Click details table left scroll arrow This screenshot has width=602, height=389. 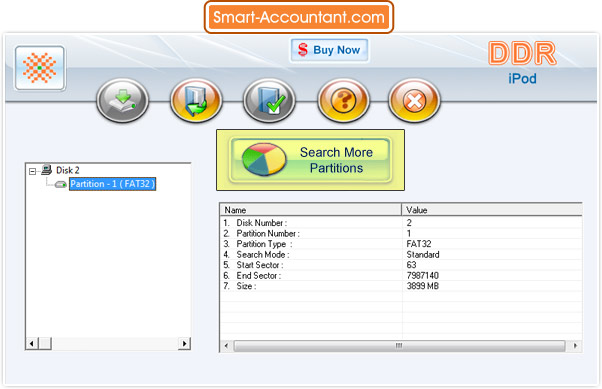[226, 346]
